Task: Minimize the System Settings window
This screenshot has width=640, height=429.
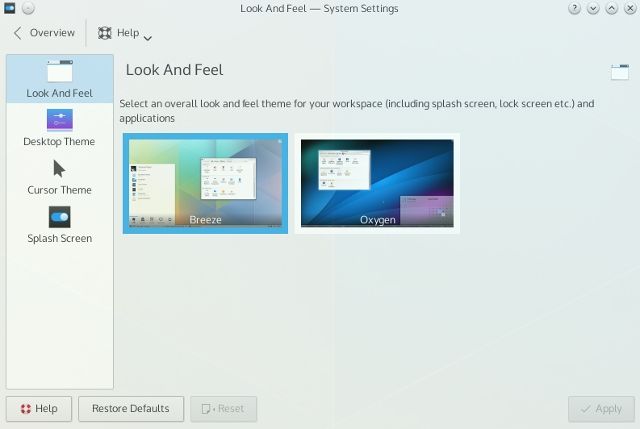Action: (593, 8)
